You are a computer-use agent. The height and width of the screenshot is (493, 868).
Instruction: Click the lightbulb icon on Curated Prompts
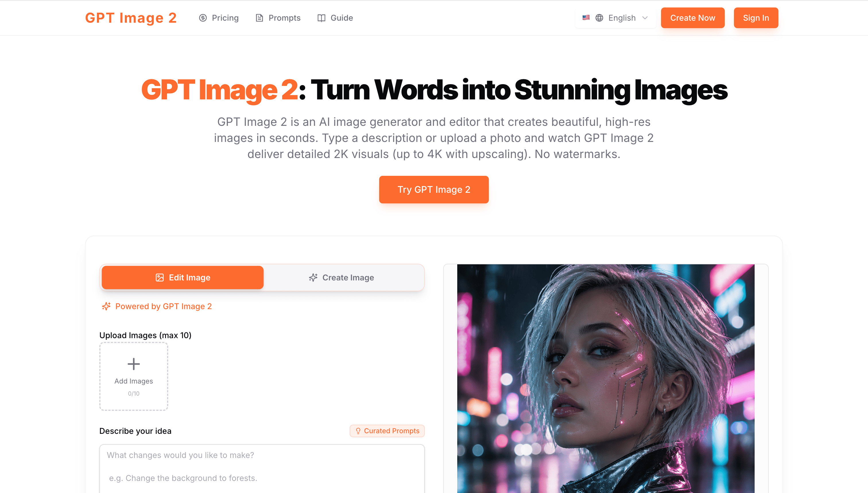click(x=358, y=431)
